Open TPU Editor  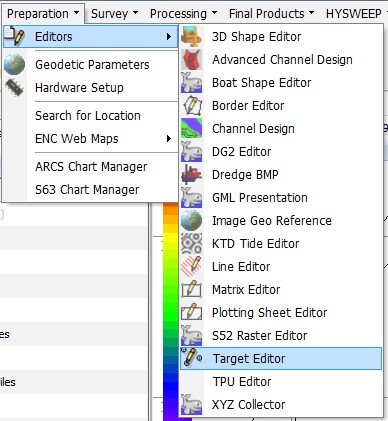tap(242, 381)
